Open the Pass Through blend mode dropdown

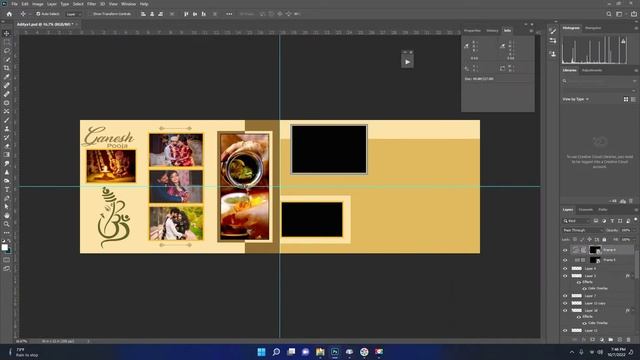(582, 230)
